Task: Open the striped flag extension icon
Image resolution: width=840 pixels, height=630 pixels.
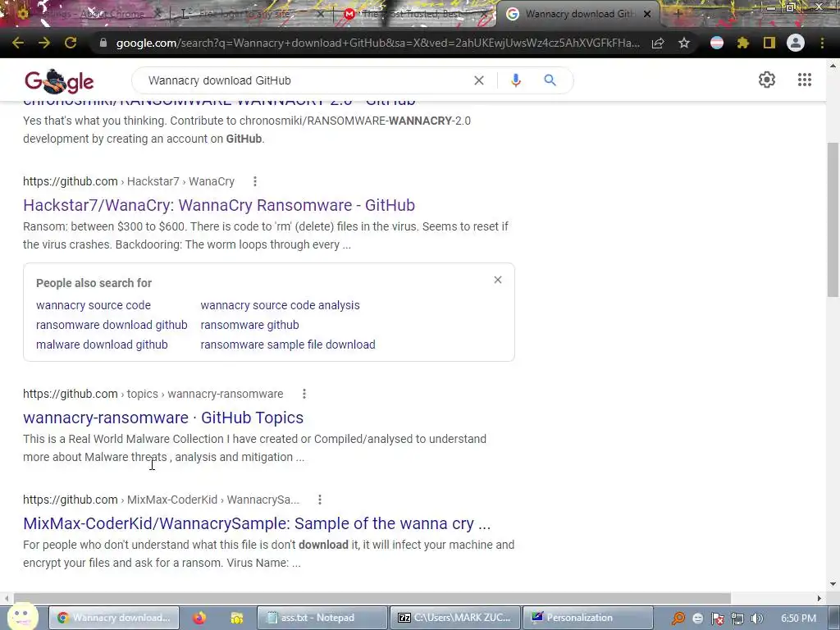Action: click(x=717, y=43)
